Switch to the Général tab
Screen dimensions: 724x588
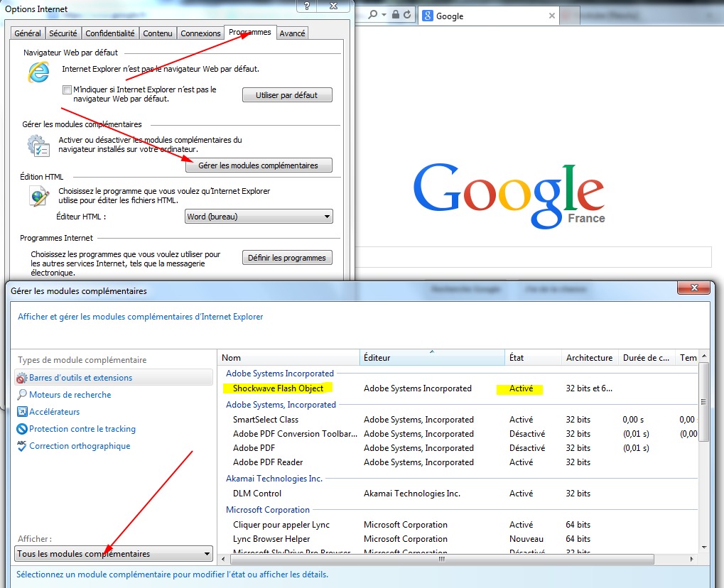[28, 33]
